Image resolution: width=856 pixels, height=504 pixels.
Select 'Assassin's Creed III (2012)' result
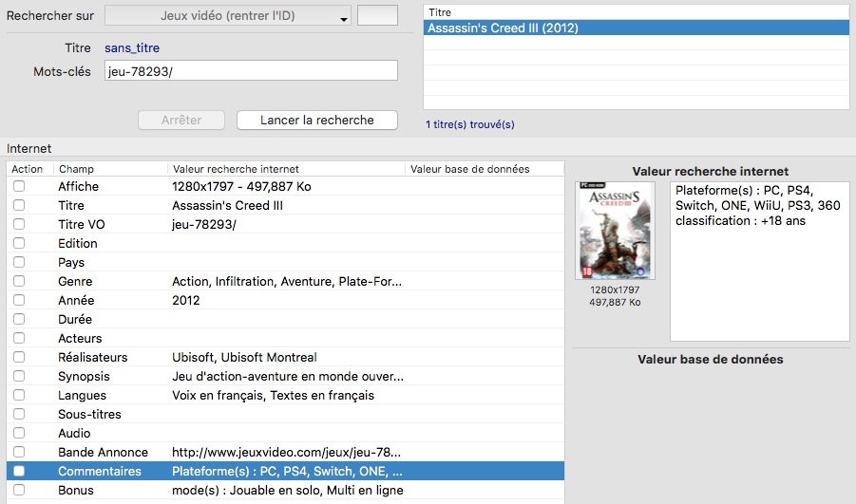636,28
